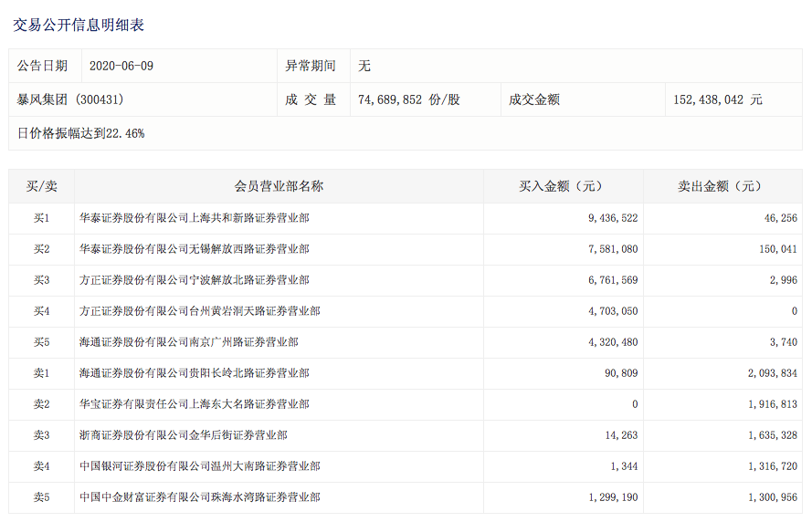Select the date 2020-06-09
Screen dimensions: 812x522
click(x=121, y=66)
